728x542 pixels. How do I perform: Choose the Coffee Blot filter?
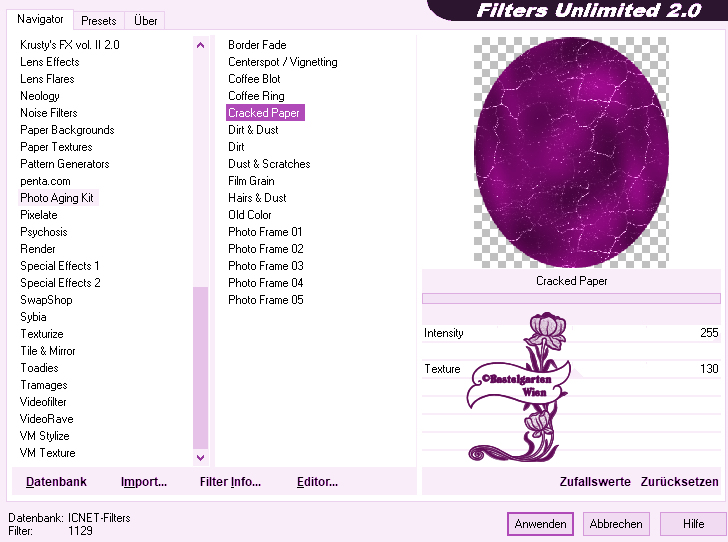pos(254,79)
